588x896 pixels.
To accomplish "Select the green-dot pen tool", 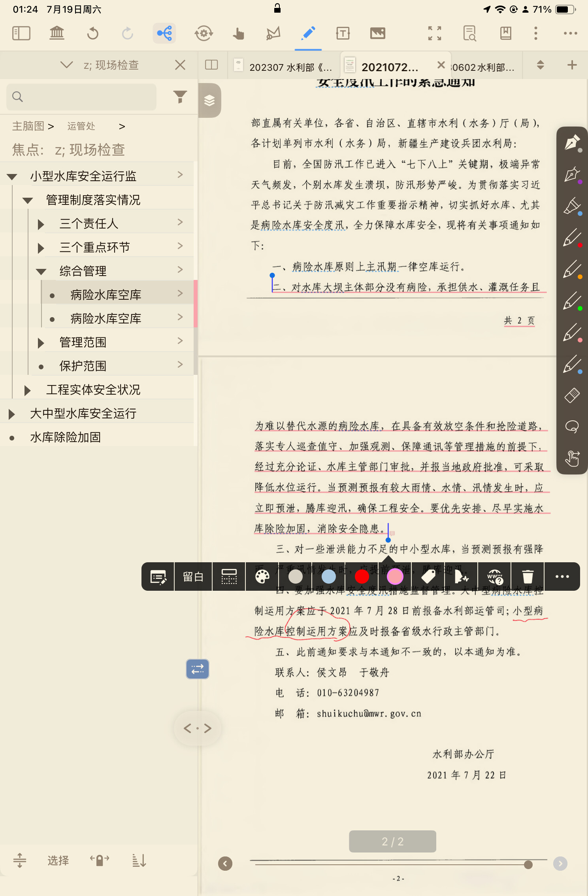I will [572, 301].
